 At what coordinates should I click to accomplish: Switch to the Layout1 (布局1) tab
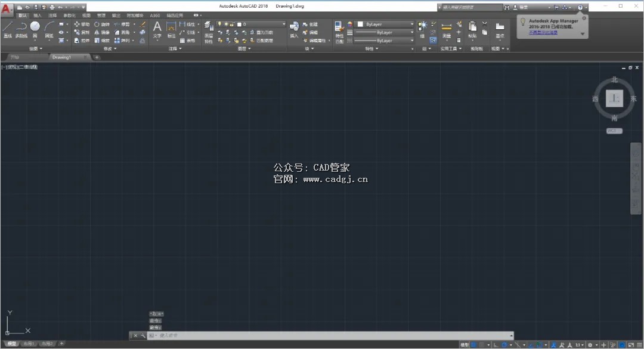coord(28,344)
